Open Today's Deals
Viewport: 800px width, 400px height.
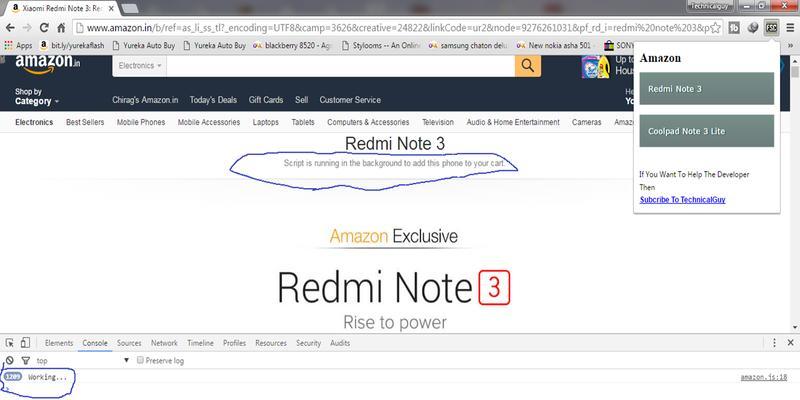pos(213,99)
